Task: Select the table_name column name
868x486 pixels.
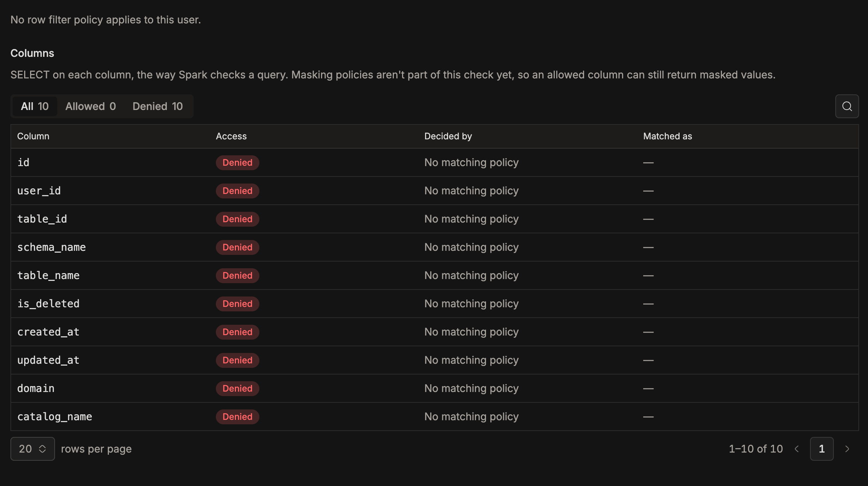Action: 48,276
